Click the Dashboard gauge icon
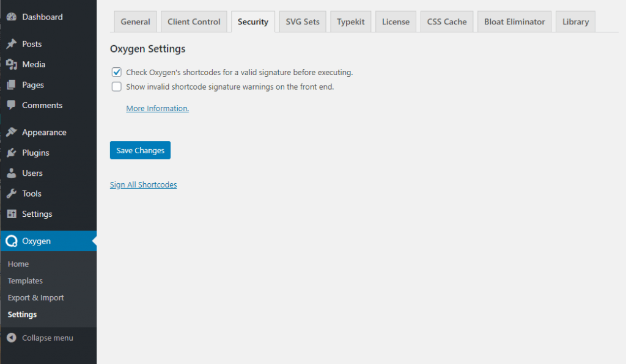The height and width of the screenshot is (364, 626). tap(11, 17)
